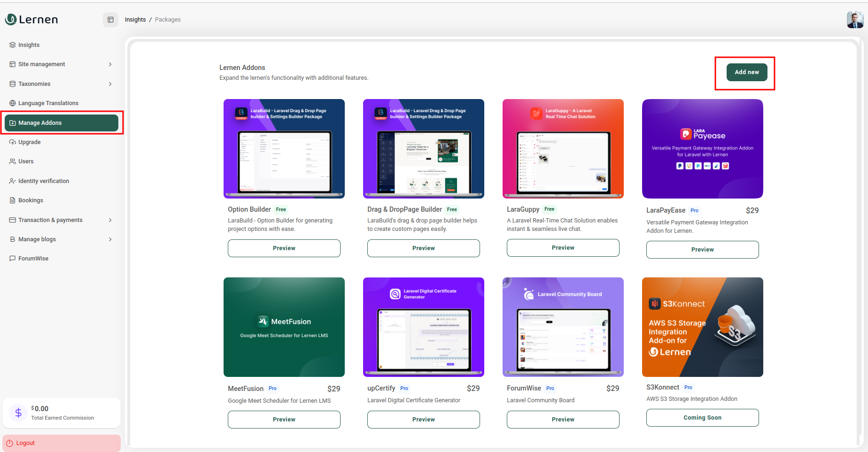Open the user profile avatar
This screenshot has height=452, width=868.
[x=854, y=20]
